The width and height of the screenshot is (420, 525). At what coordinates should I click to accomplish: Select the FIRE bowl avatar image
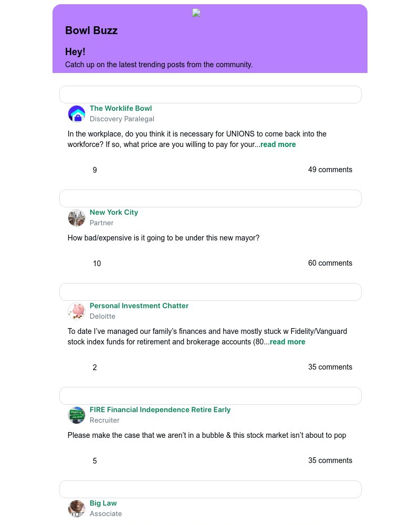point(77,415)
